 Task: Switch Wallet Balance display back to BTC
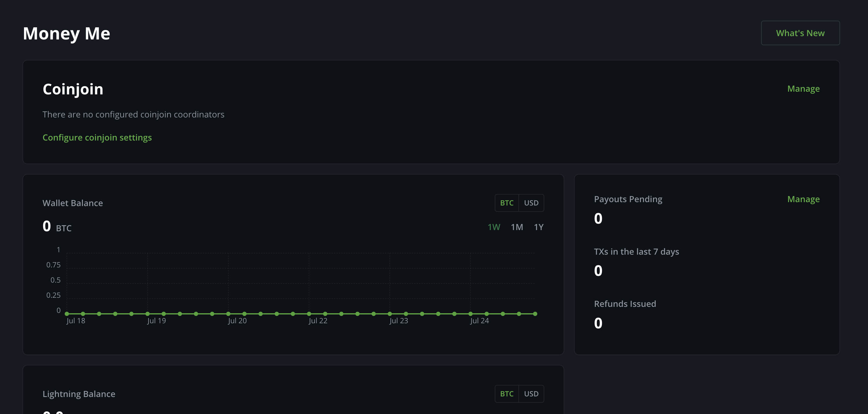tap(507, 203)
